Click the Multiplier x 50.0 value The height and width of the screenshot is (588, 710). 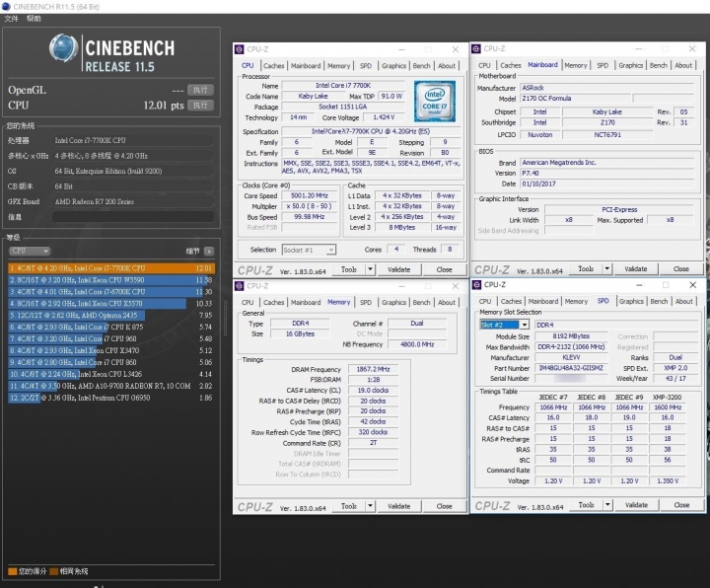click(x=310, y=206)
